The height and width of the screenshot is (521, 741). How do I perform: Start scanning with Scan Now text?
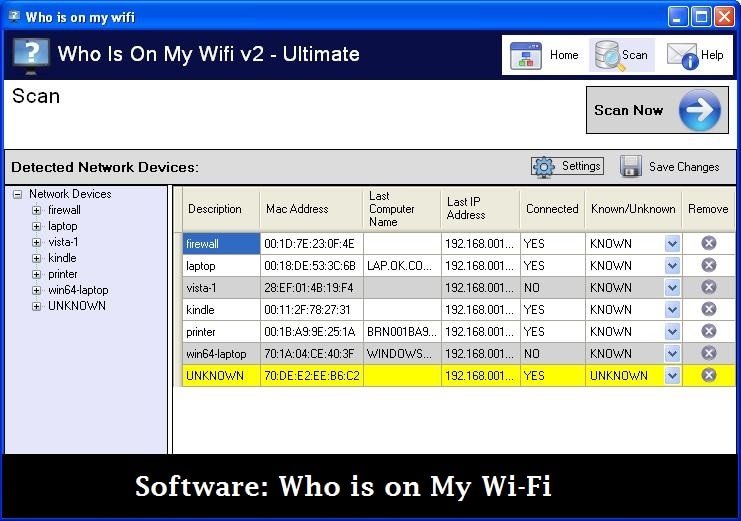point(628,110)
